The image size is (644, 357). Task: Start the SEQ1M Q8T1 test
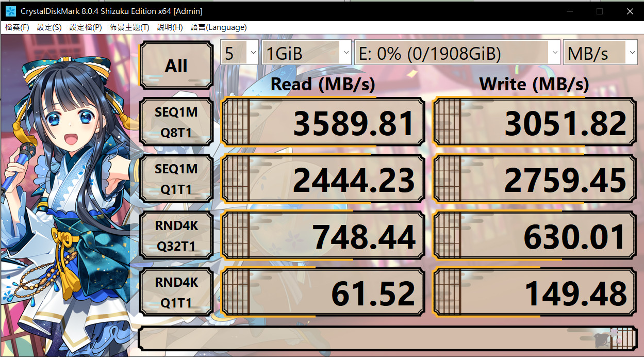[176, 122]
